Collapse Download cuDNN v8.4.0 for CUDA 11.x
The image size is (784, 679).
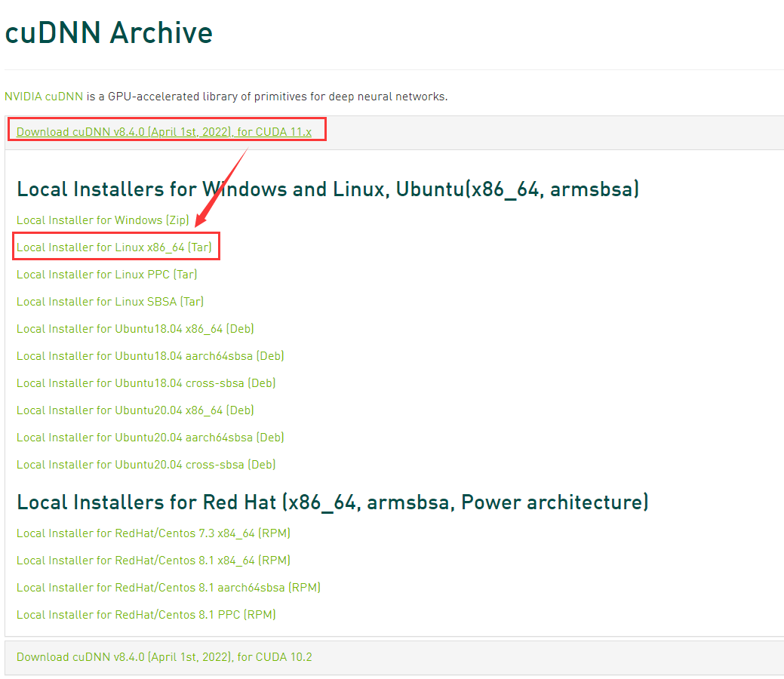164,132
